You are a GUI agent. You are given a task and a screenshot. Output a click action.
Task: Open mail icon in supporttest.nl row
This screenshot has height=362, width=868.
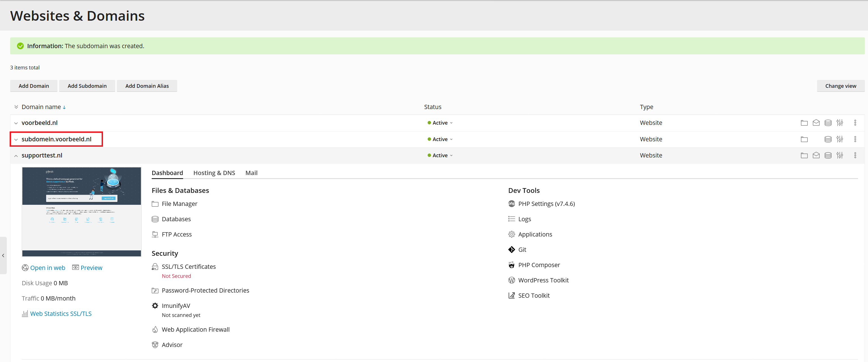coord(816,155)
